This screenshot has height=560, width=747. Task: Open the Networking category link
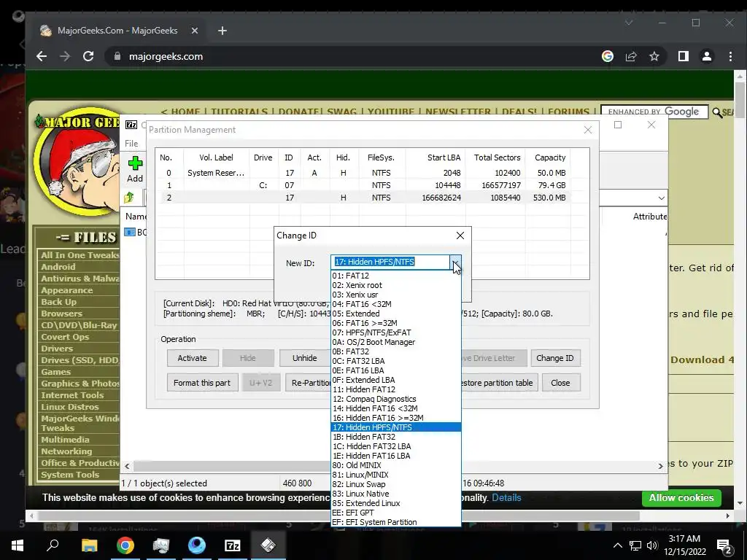66,451
